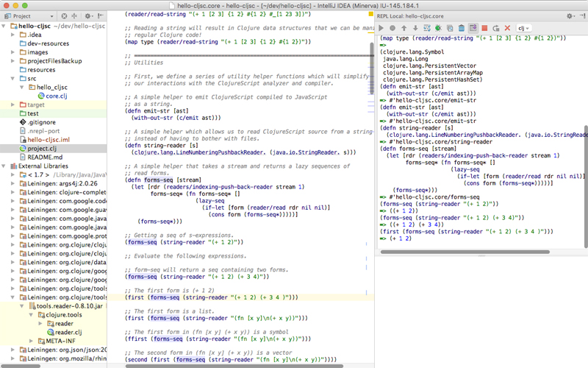Select Leiningen: org.json/json library
This screenshot has width=588, height=368.
click(62, 350)
